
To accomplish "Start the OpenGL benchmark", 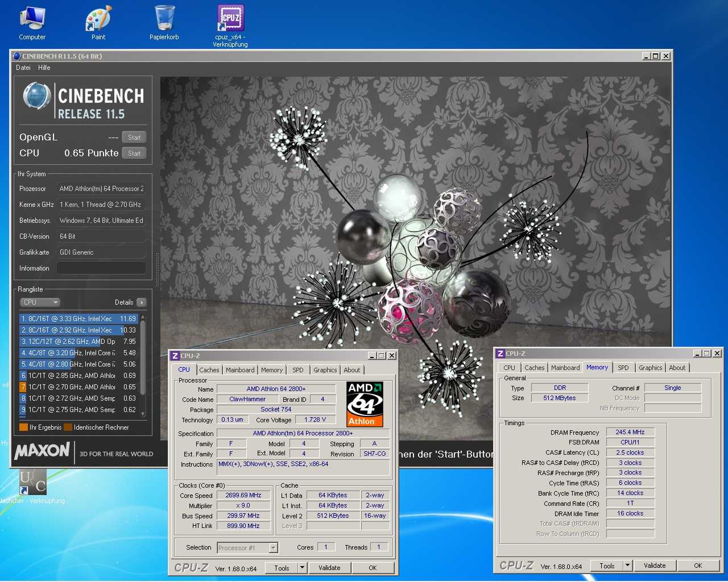I will coord(134,138).
